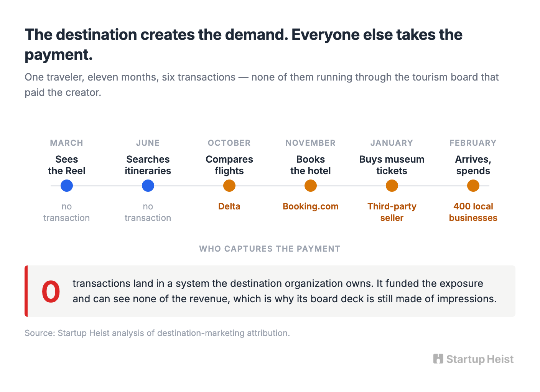Select the orange "Booking.com" label
The image size is (540, 392).
point(311,206)
